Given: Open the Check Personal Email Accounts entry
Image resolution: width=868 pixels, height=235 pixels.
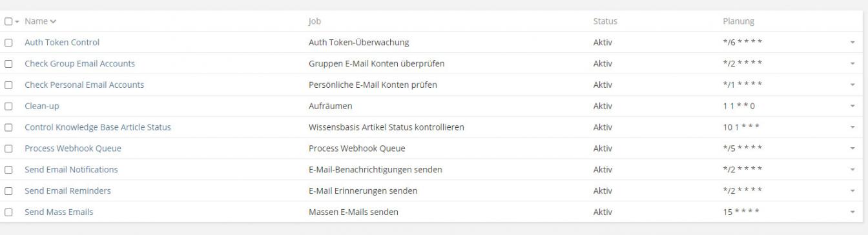Looking at the screenshot, I should tap(84, 85).
